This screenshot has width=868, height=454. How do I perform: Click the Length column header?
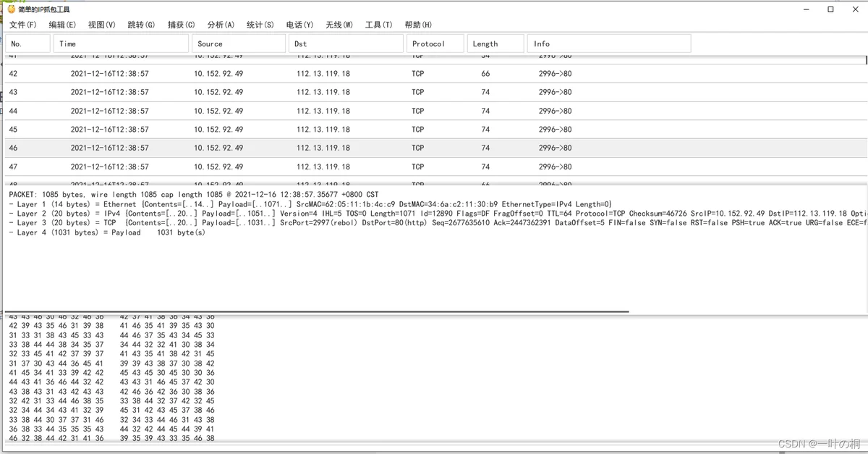(495, 43)
